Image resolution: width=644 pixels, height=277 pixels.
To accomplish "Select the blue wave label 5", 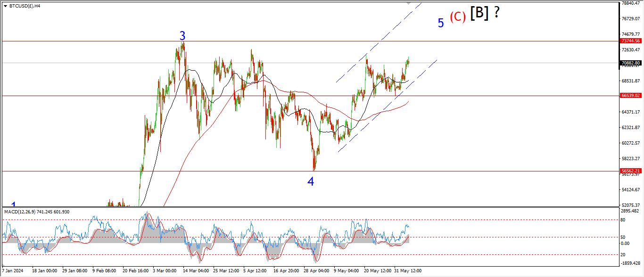I will [x=441, y=23].
